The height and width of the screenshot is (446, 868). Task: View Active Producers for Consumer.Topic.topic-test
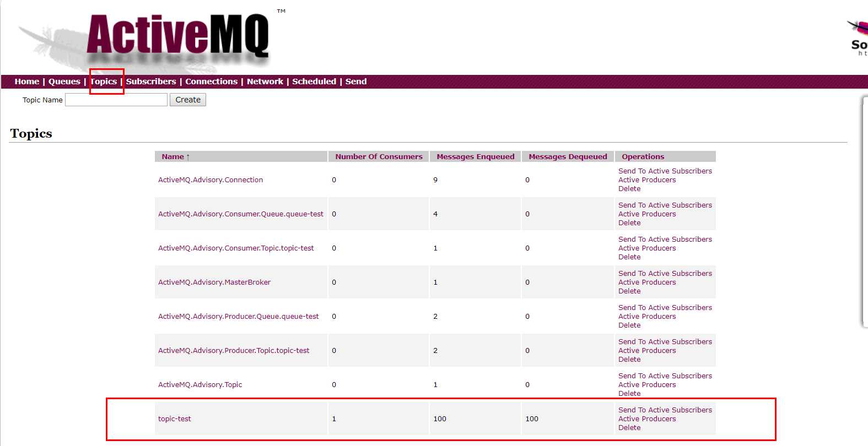tap(647, 248)
